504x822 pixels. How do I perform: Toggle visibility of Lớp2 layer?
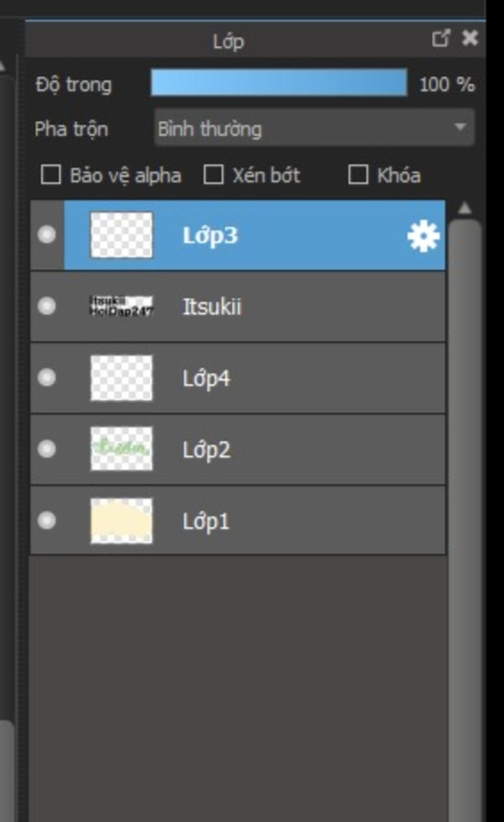click(x=47, y=449)
